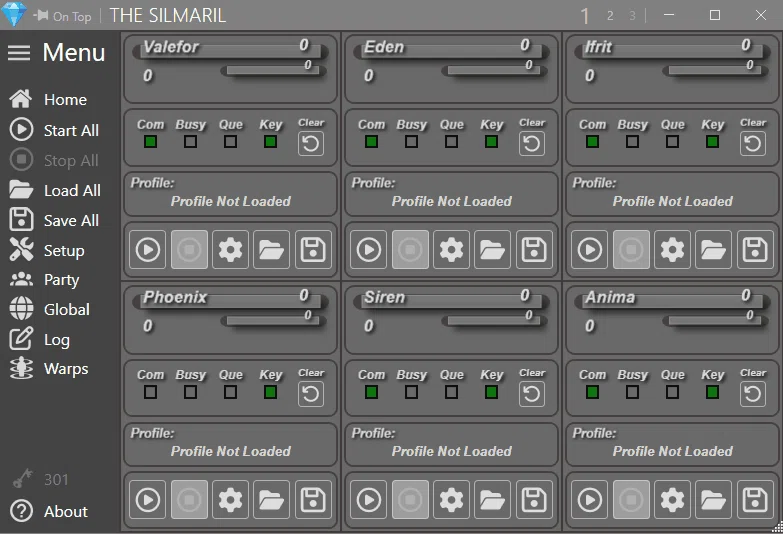Screen dimensions: 783x534
Task: Click Clear reset icon in Eden panel
Action: [x=531, y=144]
